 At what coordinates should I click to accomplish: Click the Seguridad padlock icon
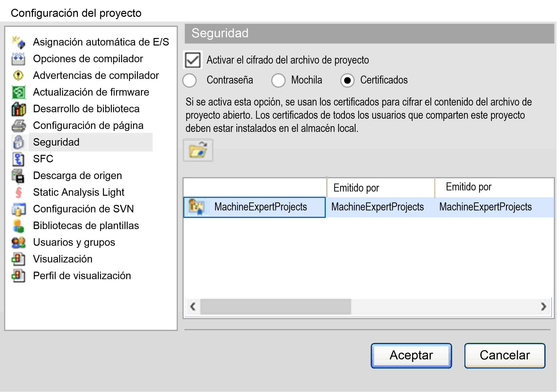tap(18, 142)
